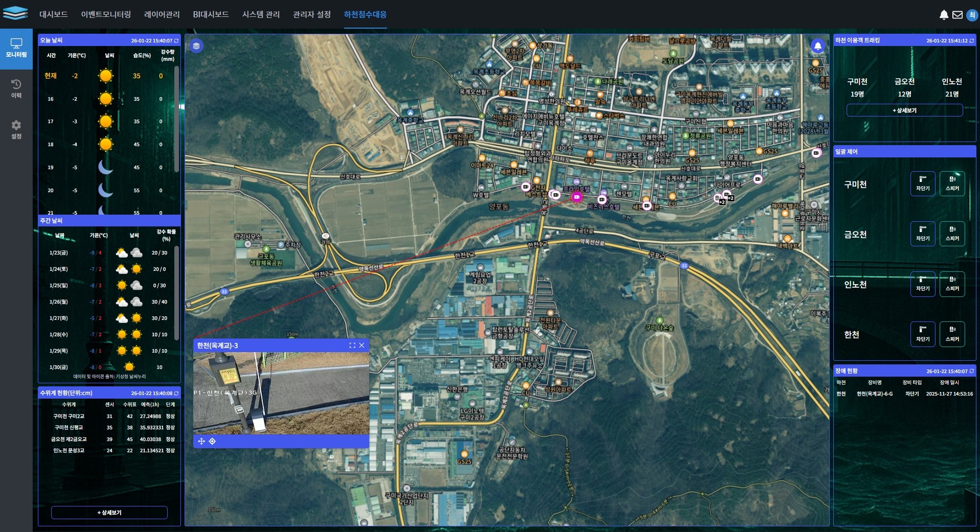
Task: Open 이력 in the left sidebar
Action: click(x=16, y=88)
